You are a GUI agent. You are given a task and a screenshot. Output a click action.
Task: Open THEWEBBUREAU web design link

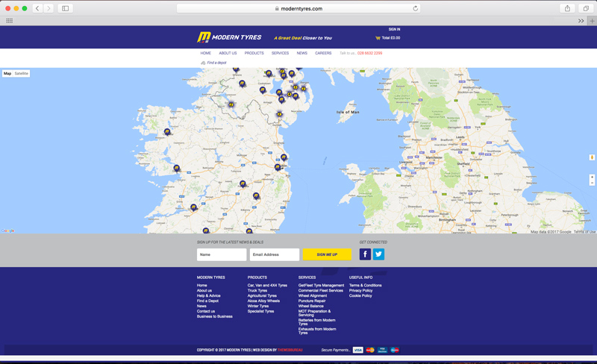pyautogui.click(x=290, y=350)
